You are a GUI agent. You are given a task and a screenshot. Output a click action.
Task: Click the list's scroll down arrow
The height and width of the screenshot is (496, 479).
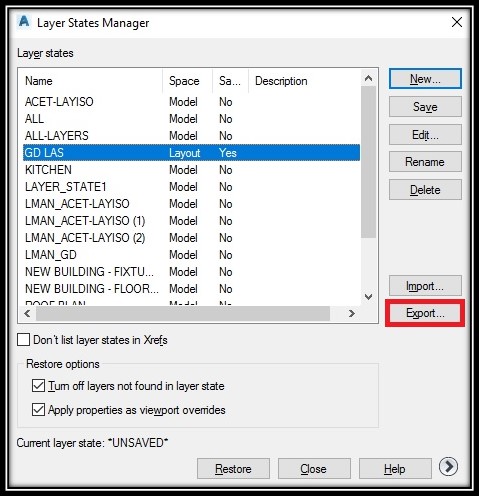pos(368,296)
